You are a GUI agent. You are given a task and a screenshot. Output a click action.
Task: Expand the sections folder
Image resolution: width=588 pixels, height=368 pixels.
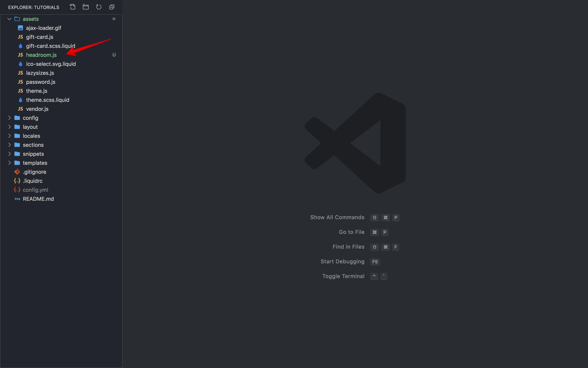(9, 145)
